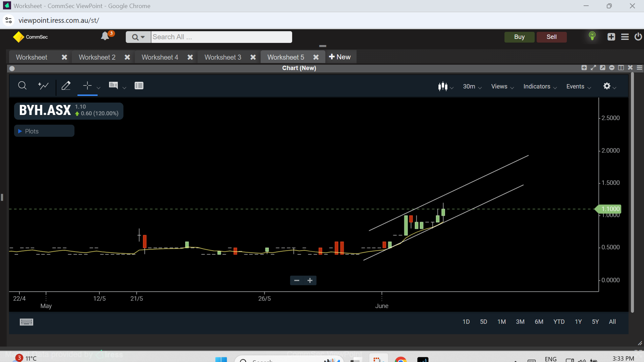Screen dimensions: 644x362
Task: Click the expand arrows icon on the chart title bar
Action: [593, 68]
